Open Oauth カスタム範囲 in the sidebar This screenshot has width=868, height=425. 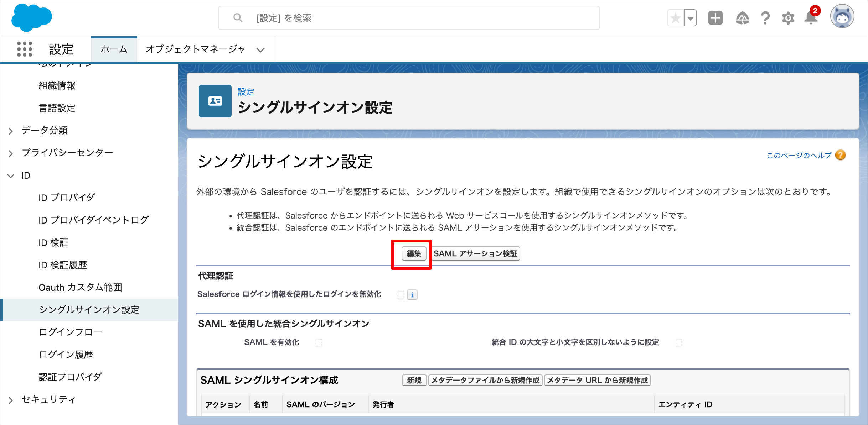click(x=81, y=287)
